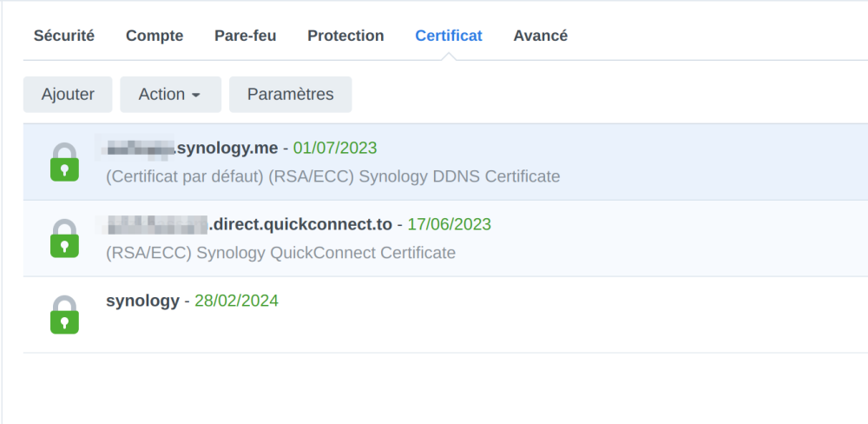This screenshot has width=868, height=424.
Task: Open the Paramètres button
Action: coord(290,95)
